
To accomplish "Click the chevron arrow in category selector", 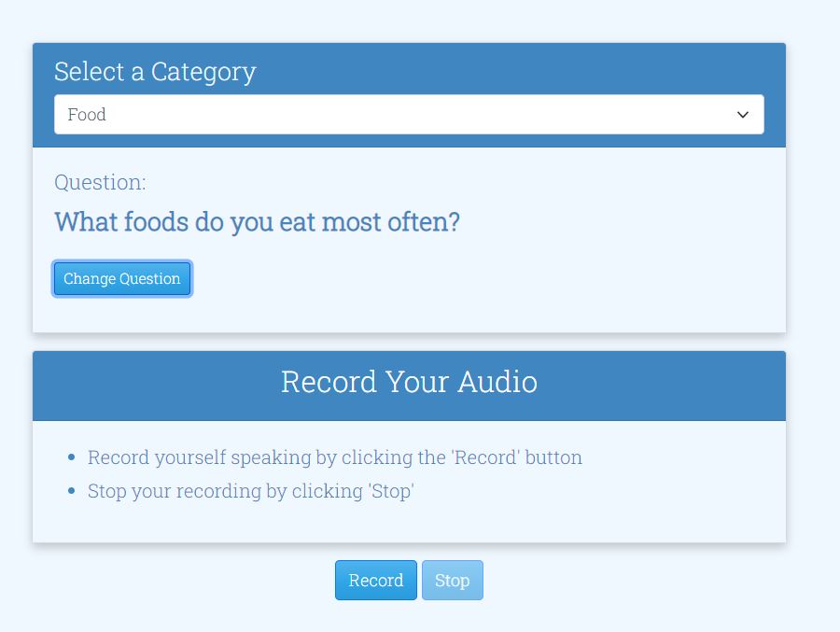I will [743, 115].
